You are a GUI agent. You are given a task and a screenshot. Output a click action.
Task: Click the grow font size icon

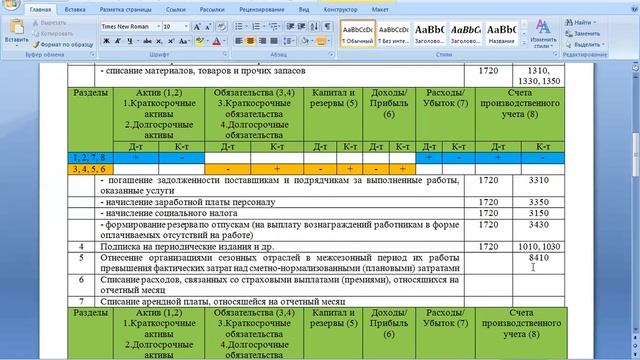tap(197, 27)
